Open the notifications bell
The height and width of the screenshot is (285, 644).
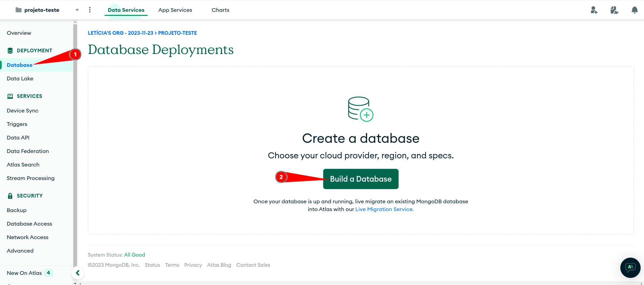click(635, 10)
